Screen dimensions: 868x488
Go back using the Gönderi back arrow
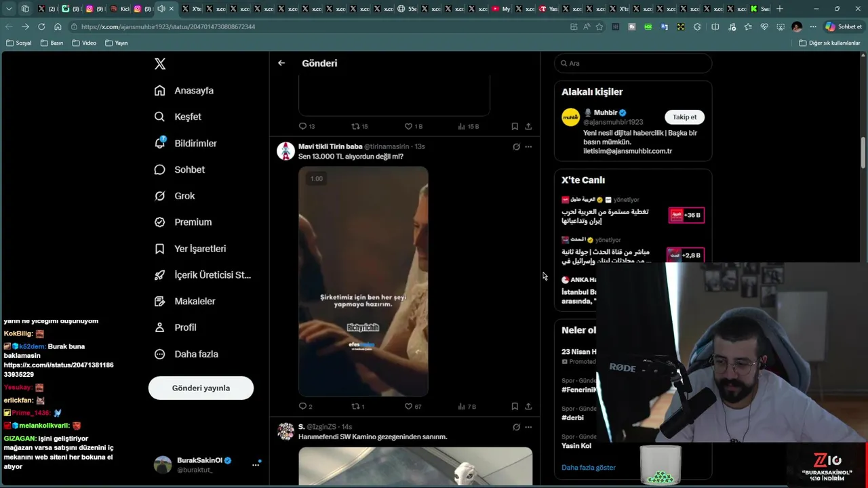tap(281, 63)
